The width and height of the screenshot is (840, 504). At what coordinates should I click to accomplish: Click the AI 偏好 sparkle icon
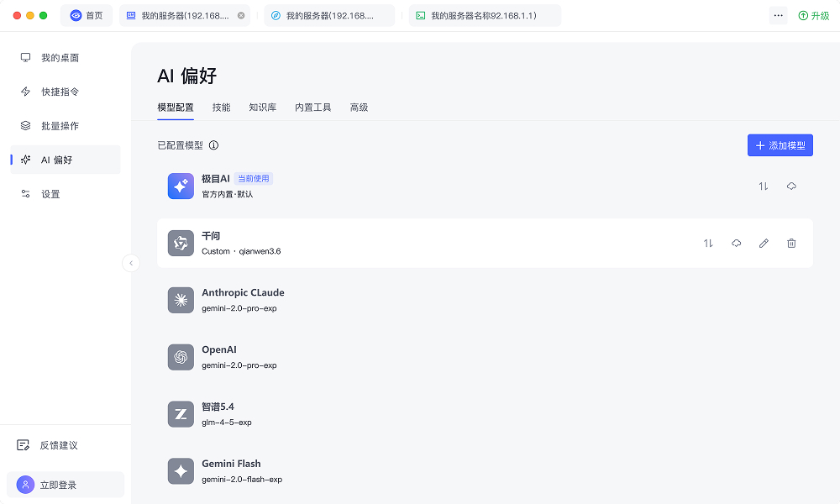point(25,160)
